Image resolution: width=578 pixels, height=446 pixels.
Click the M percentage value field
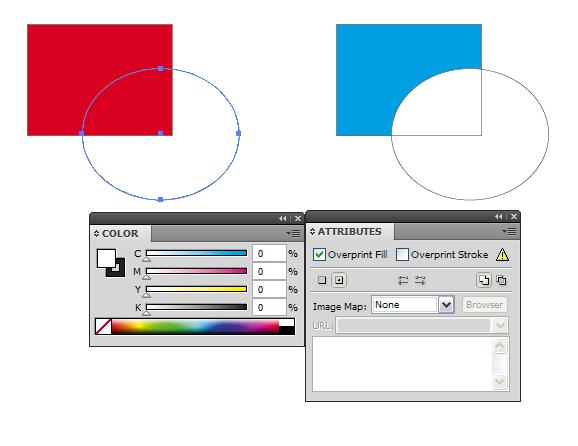269,272
